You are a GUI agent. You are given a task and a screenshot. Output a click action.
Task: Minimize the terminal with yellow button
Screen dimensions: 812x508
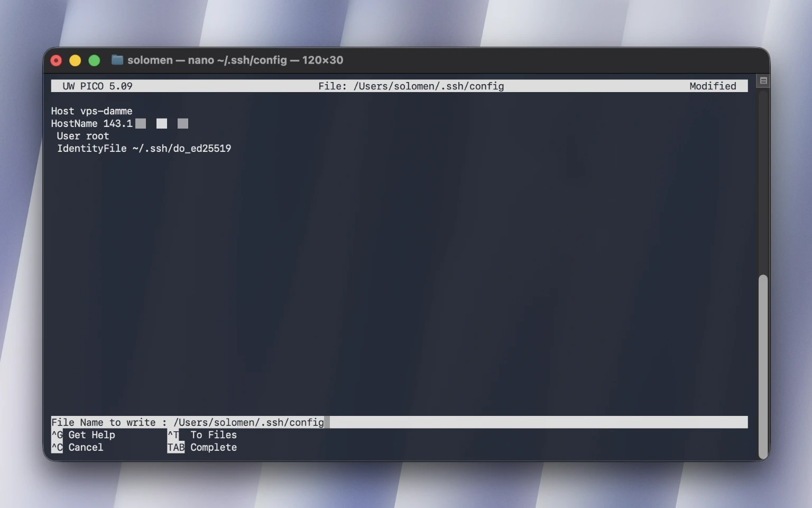[x=75, y=60]
